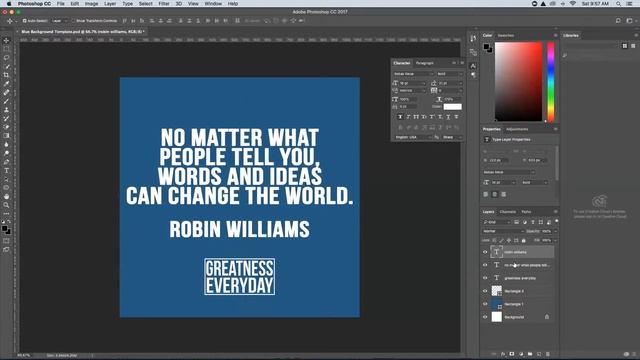Switch to the Adjustments tab
The height and width of the screenshot is (360, 640).
[x=517, y=129]
